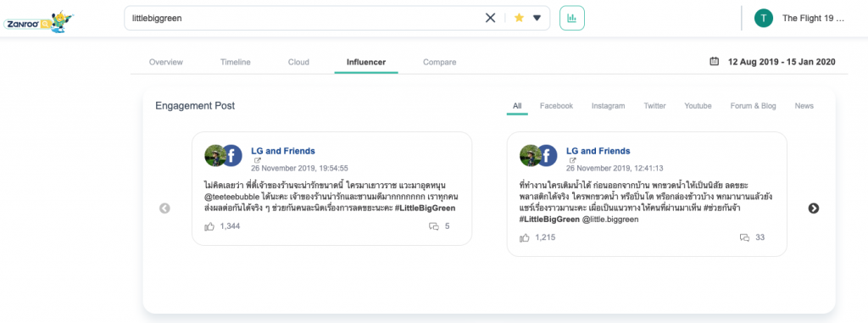868x323 pixels.
Task: Switch to the Compare tab
Action: point(440,62)
